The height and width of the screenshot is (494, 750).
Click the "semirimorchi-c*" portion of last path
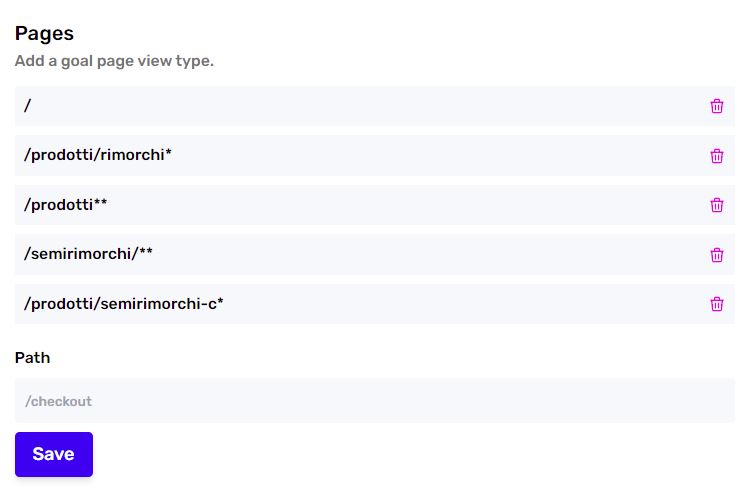click(x=162, y=304)
